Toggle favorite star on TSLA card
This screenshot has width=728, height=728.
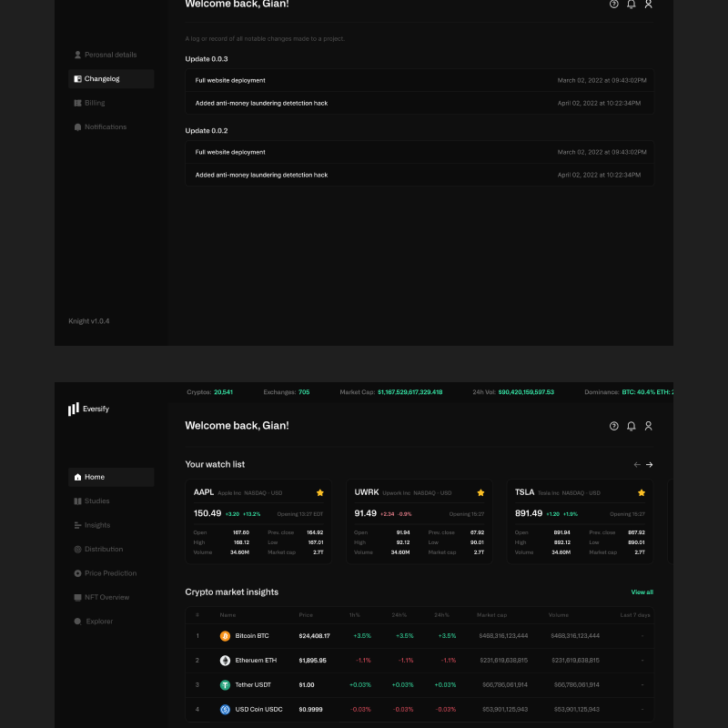point(642,493)
